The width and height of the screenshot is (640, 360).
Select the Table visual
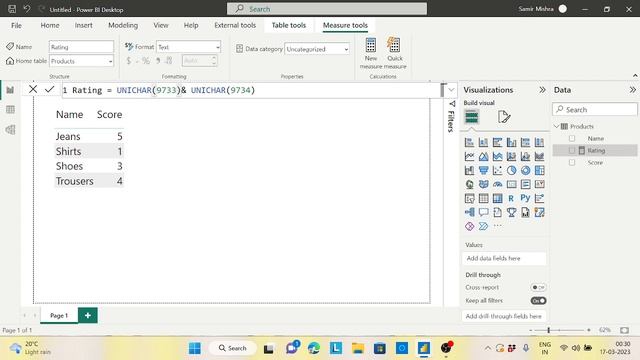(x=483, y=198)
